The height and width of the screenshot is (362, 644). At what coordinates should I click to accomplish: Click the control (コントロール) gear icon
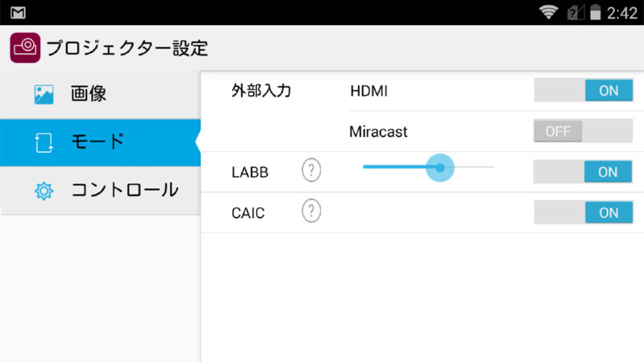pyautogui.click(x=43, y=191)
